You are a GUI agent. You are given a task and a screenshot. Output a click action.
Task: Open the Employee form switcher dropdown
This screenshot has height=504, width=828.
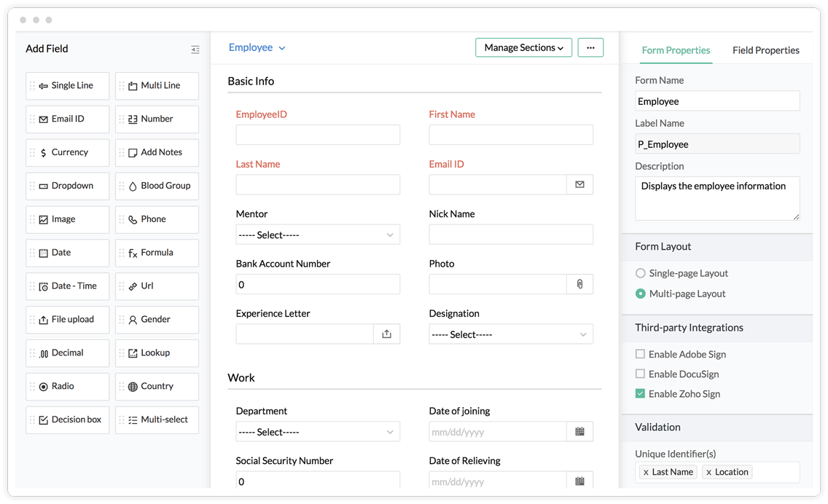257,48
